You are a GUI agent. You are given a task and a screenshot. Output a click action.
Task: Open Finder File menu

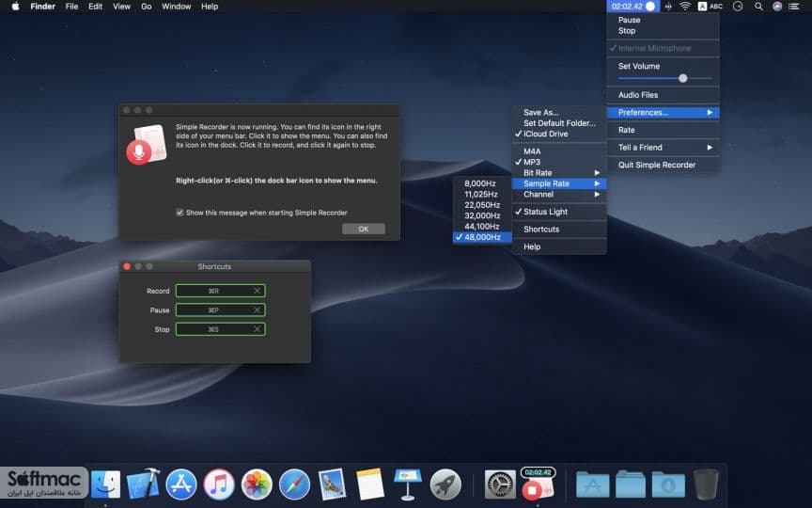[x=71, y=7]
